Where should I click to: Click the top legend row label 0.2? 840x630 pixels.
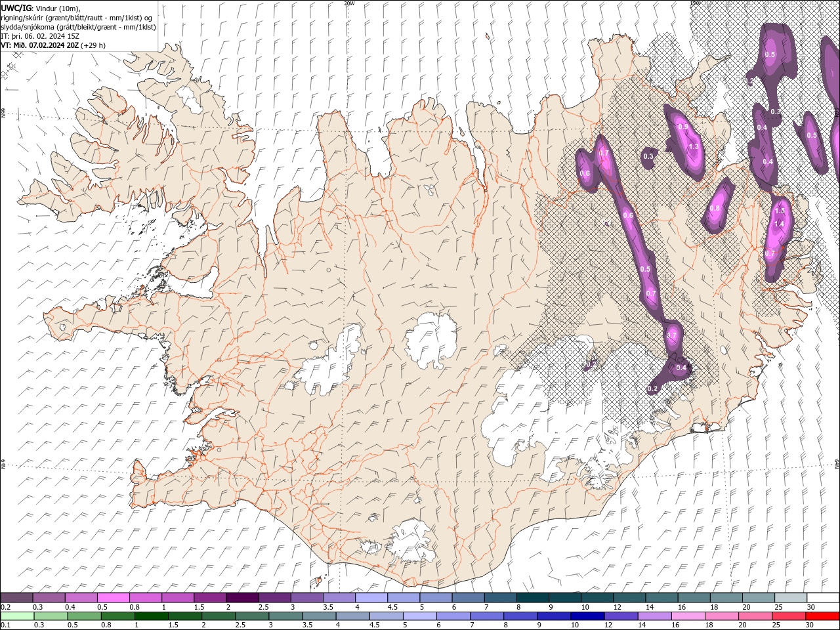tap(5, 607)
